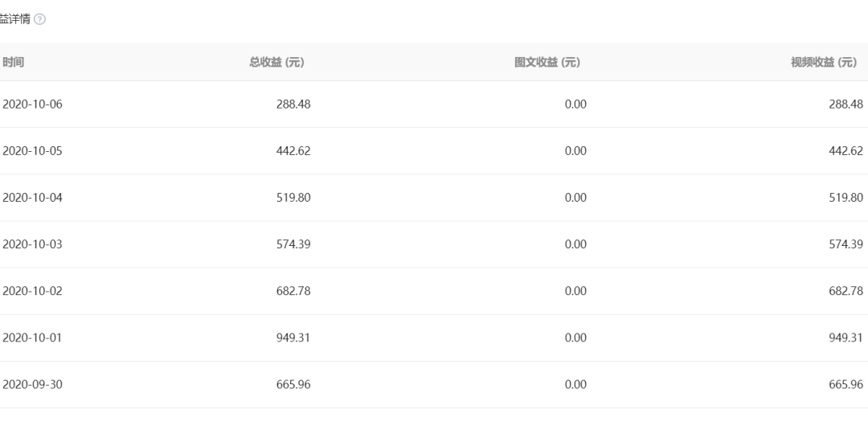Screen dimensions: 868x434
Task: Click total income 288.48 for 2020-10-06
Action: coord(293,104)
